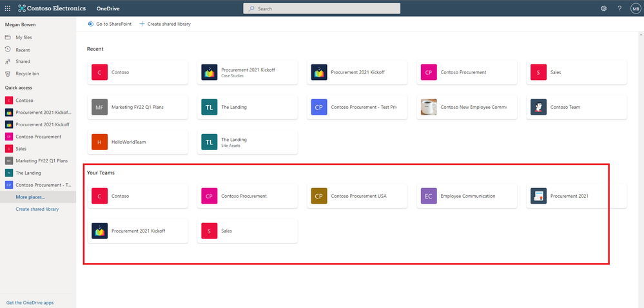Open Shared in the sidebar
This screenshot has width=644, height=308.
38,62
